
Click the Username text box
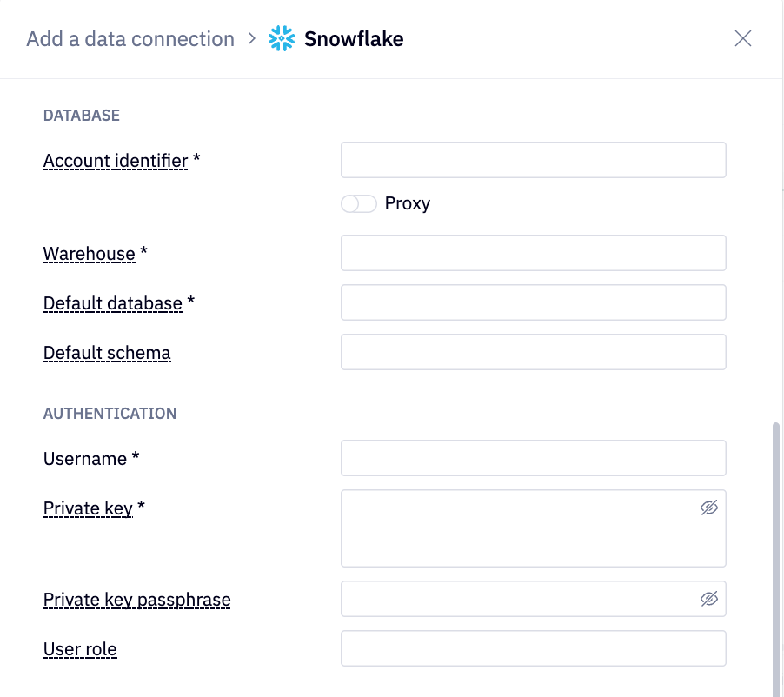(x=533, y=458)
